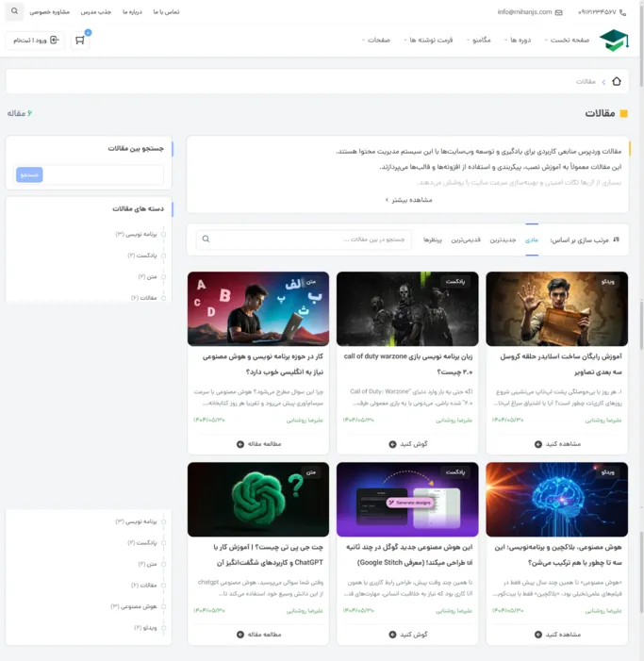644x661 pixels.
Task: Click the 'ورود | ثبت‌نام' login button
Action: pos(36,41)
